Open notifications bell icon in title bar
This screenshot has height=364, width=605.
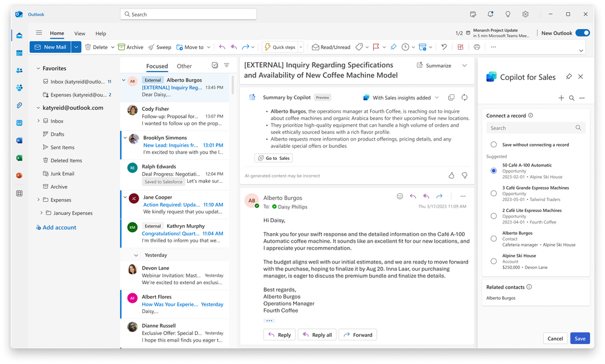click(491, 15)
